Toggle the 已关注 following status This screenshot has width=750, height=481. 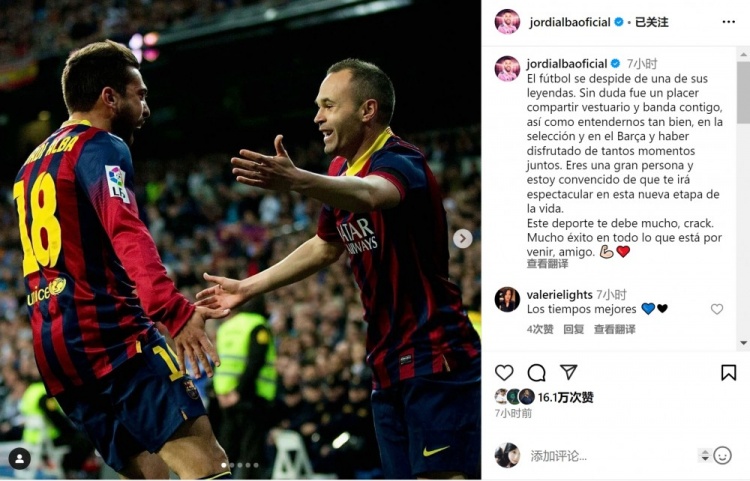point(651,22)
